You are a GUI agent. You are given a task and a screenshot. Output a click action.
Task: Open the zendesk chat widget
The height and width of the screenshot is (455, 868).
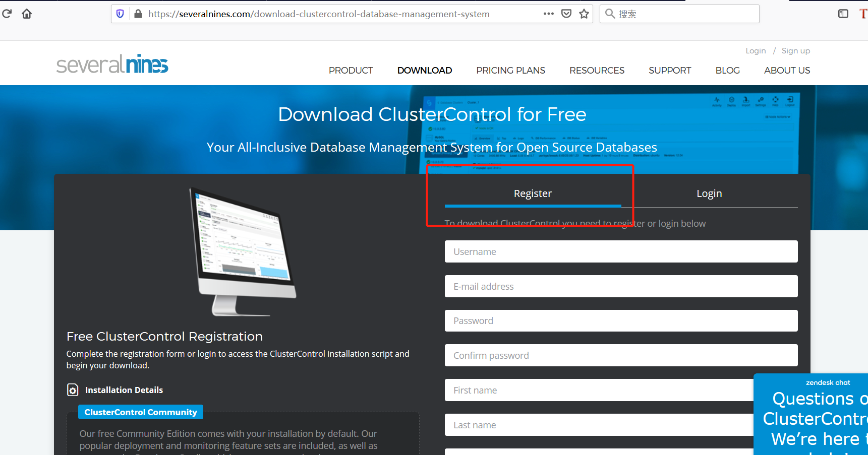(x=811, y=414)
